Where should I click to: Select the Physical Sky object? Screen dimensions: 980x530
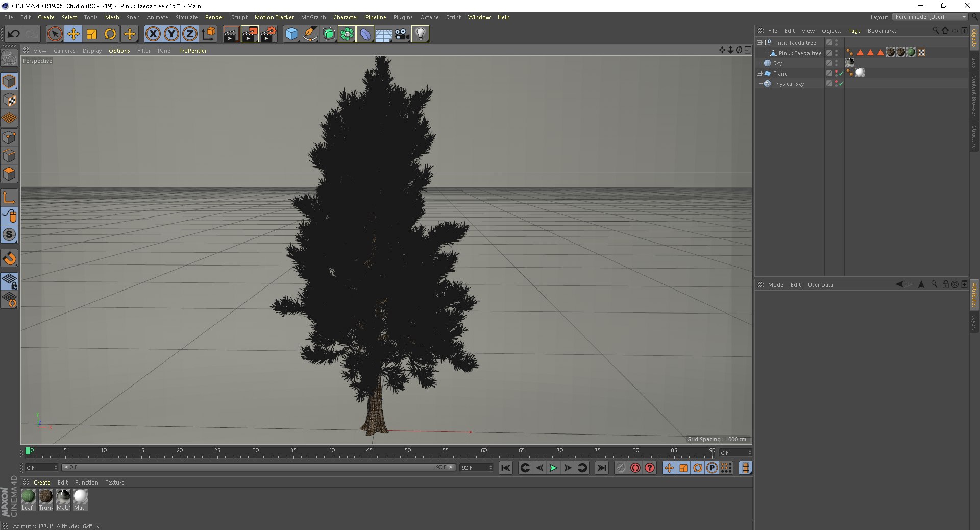click(788, 84)
